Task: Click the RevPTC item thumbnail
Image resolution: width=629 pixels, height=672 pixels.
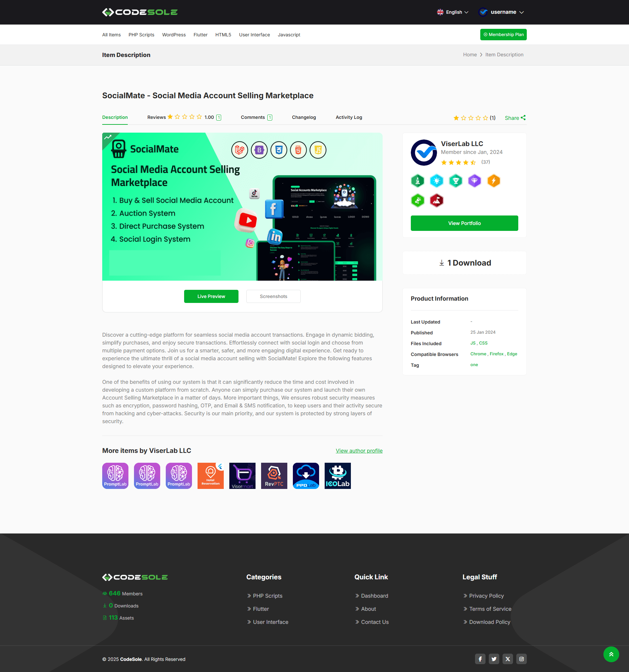Action: [x=274, y=476]
